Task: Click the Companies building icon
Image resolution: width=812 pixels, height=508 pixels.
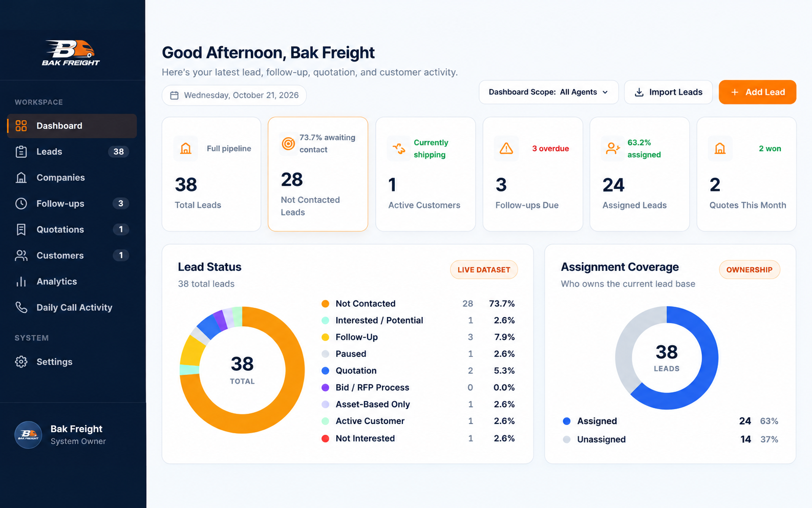Action: (x=21, y=178)
